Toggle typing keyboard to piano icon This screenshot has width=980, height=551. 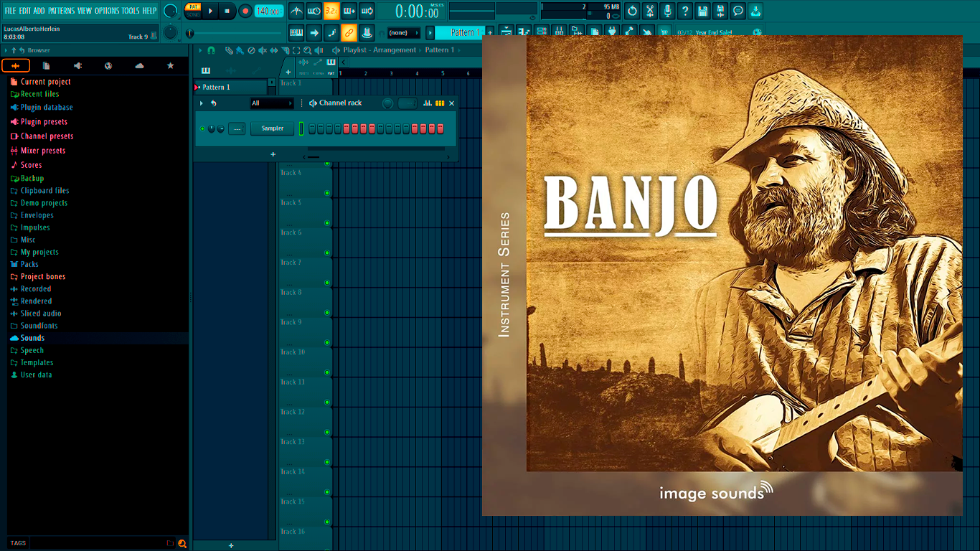[x=296, y=32]
